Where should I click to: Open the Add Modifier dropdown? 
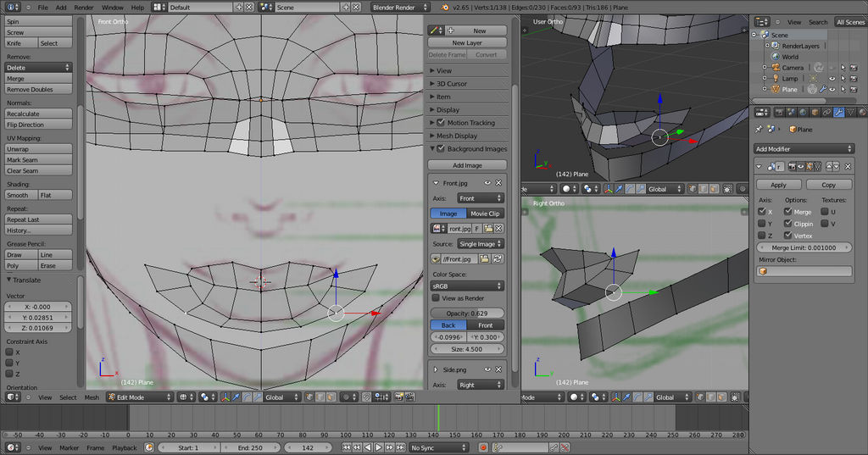click(804, 149)
